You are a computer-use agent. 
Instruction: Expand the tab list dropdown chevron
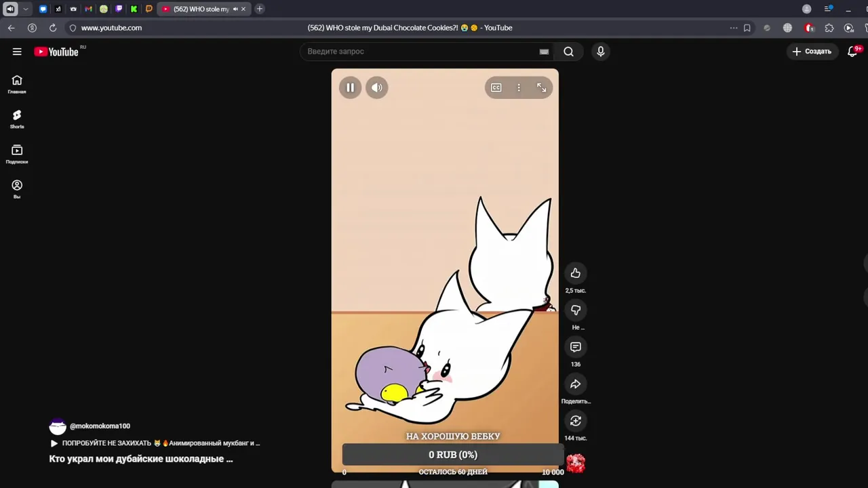click(26, 9)
